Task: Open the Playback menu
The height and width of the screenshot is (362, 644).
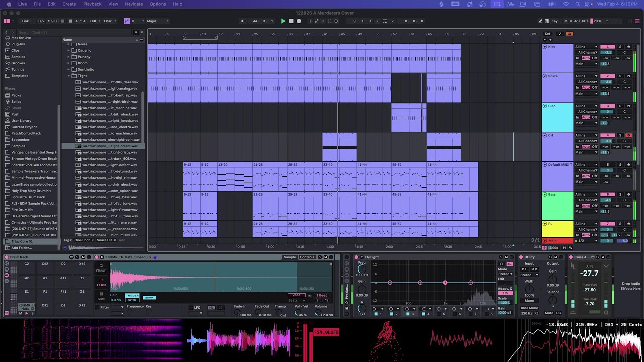Action: tap(92, 4)
